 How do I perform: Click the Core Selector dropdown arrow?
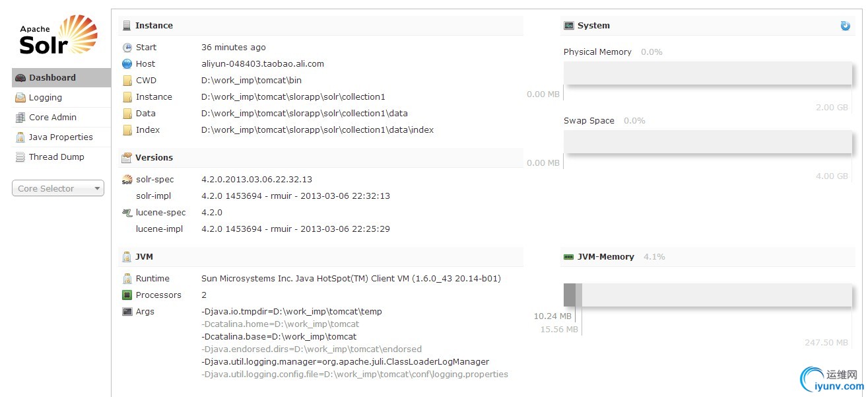click(97, 189)
